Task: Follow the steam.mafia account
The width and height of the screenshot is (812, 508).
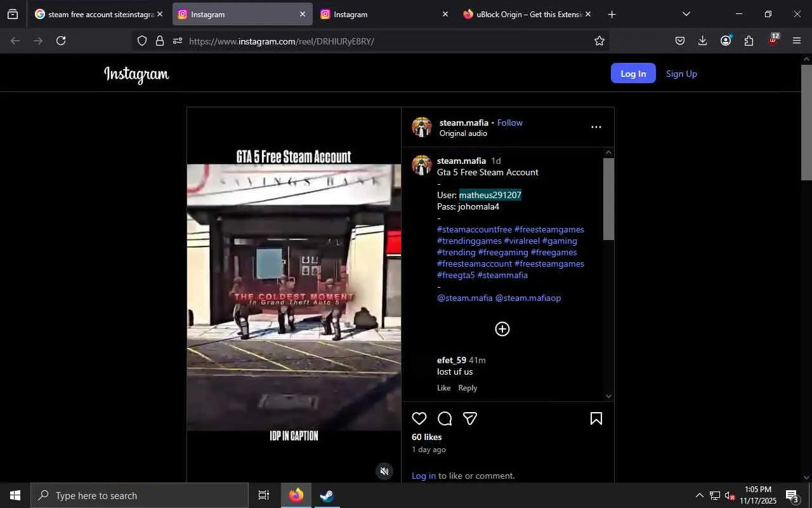Action: click(510, 123)
